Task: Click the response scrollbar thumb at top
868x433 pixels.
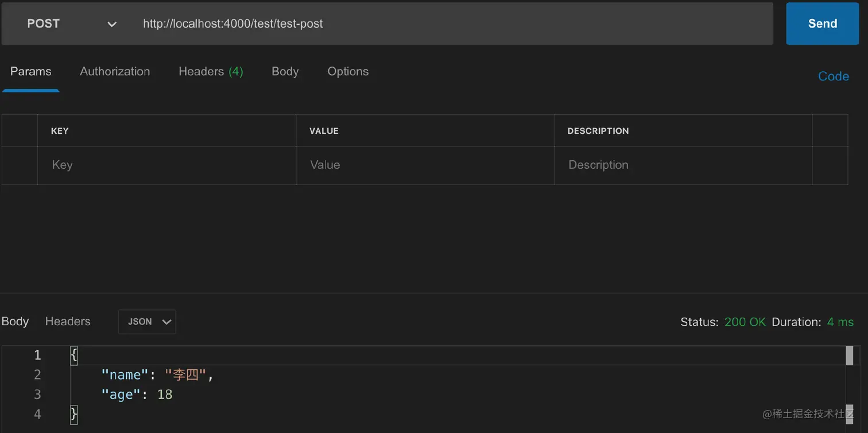Action: [x=850, y=355]
